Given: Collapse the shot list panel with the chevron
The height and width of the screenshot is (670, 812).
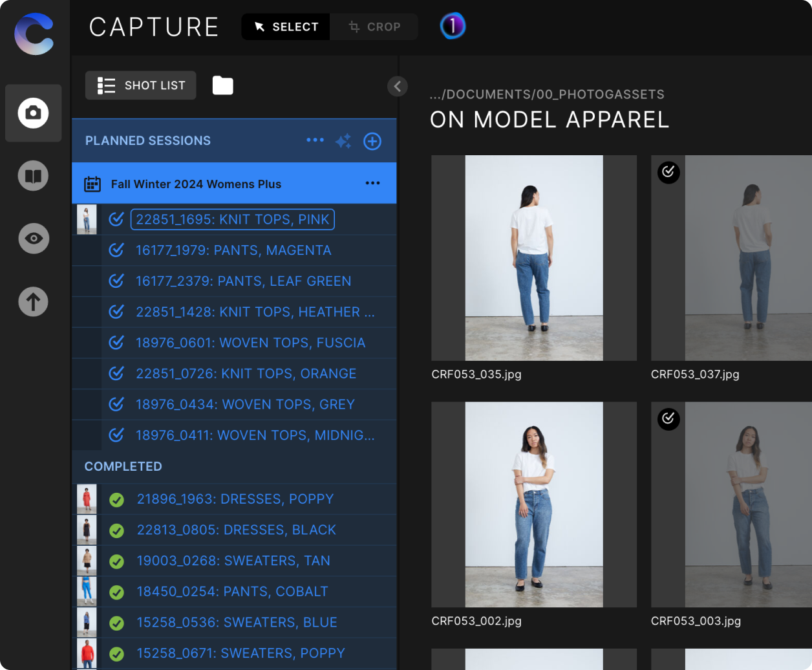Looking at the screenshot, I should tap(397, 86).
